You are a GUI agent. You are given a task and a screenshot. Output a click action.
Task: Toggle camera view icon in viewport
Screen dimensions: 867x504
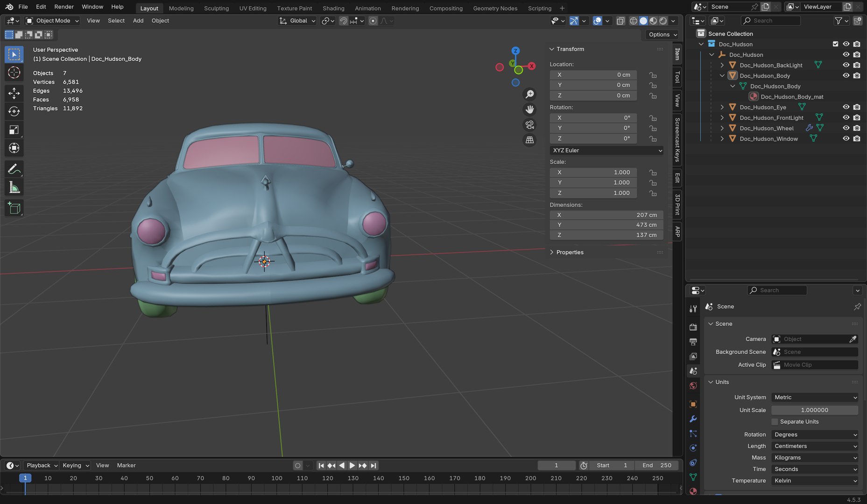pyautogui.click(x=529, y=125)
